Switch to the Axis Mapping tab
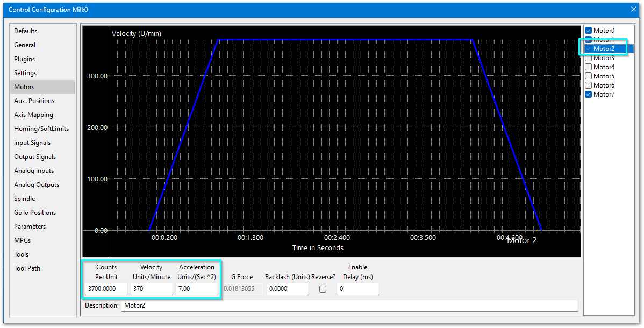644x328 pixels. [x=33, y=115]
